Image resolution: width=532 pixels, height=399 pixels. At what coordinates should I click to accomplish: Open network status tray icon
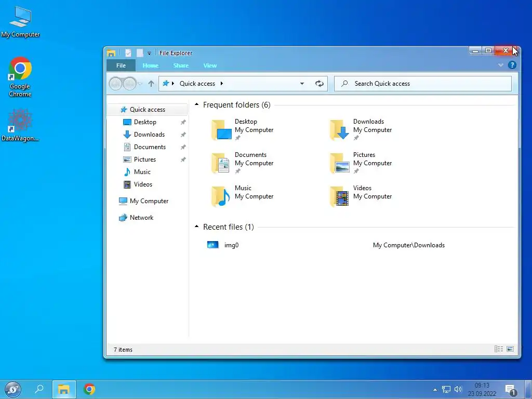(446, 389)
